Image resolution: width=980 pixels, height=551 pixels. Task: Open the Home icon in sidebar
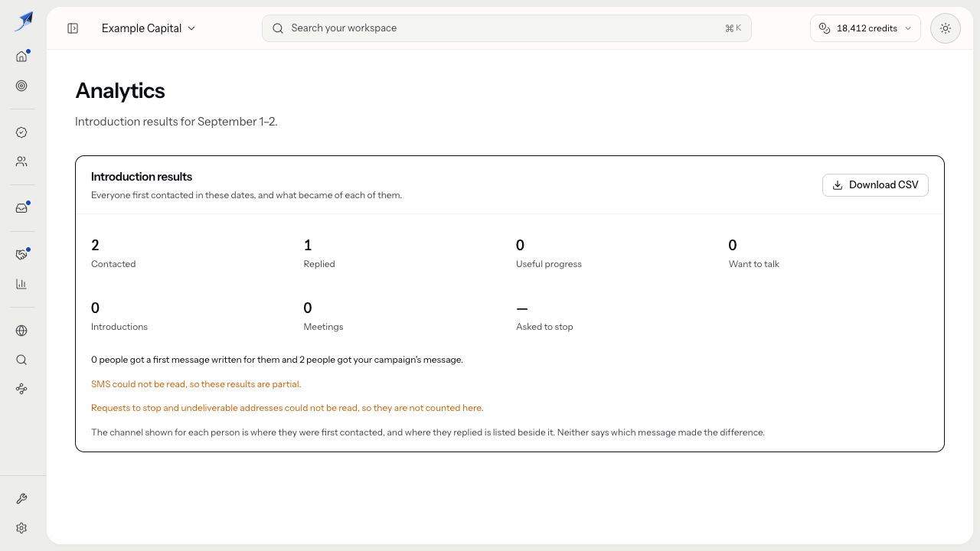click(21, 57)
